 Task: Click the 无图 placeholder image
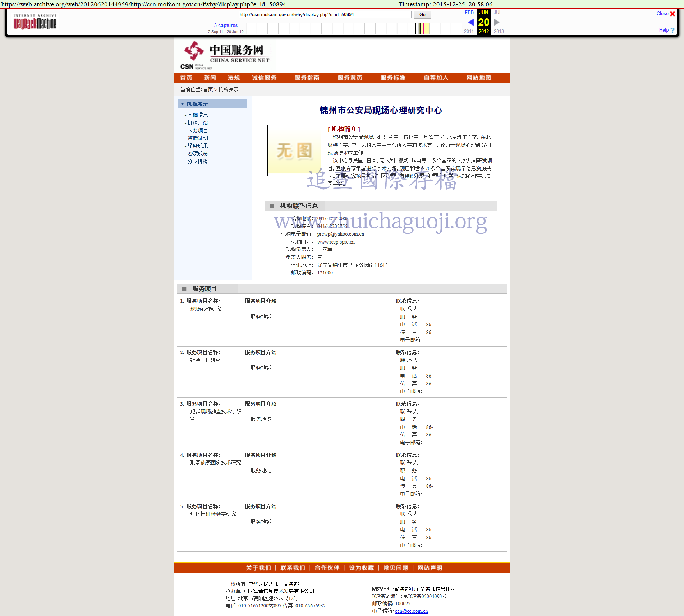[294, 150]
